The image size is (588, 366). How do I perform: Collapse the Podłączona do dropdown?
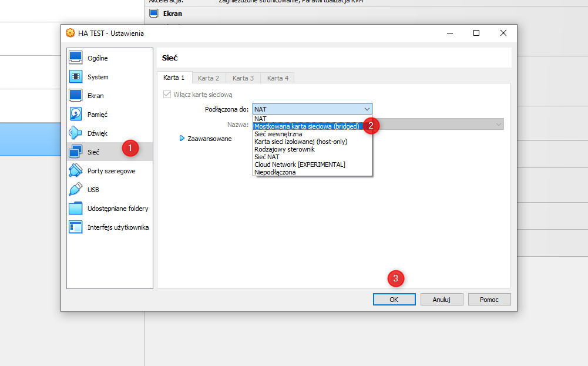pos(367,109)
